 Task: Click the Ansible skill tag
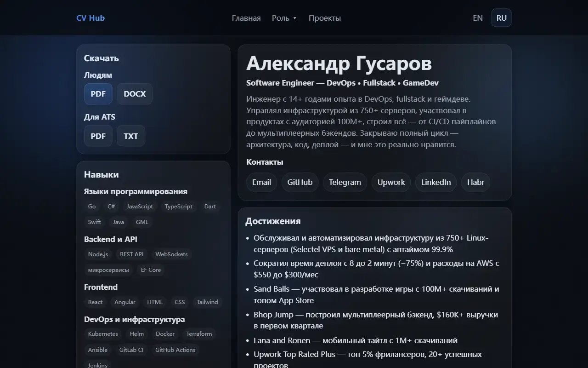(98, 350)
